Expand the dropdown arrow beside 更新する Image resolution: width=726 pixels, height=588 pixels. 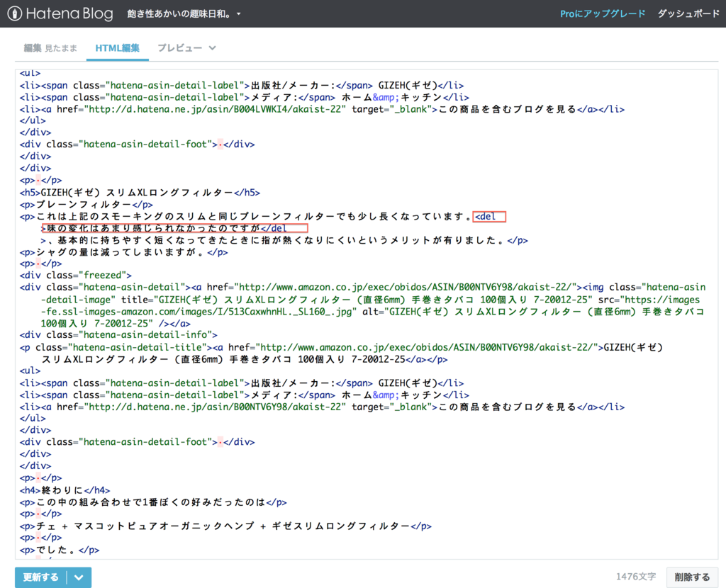point(79,577)
